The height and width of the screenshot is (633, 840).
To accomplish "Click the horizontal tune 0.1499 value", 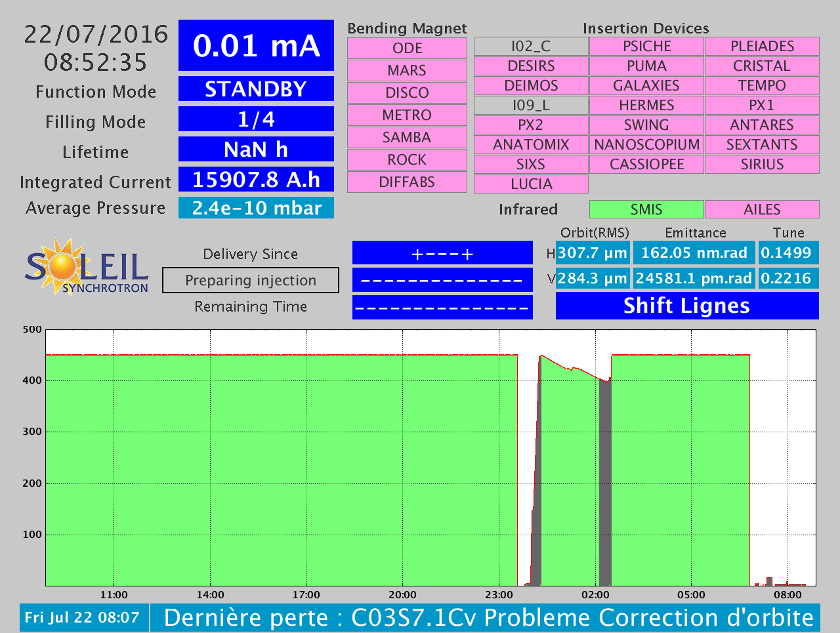I will pos(788,253).
